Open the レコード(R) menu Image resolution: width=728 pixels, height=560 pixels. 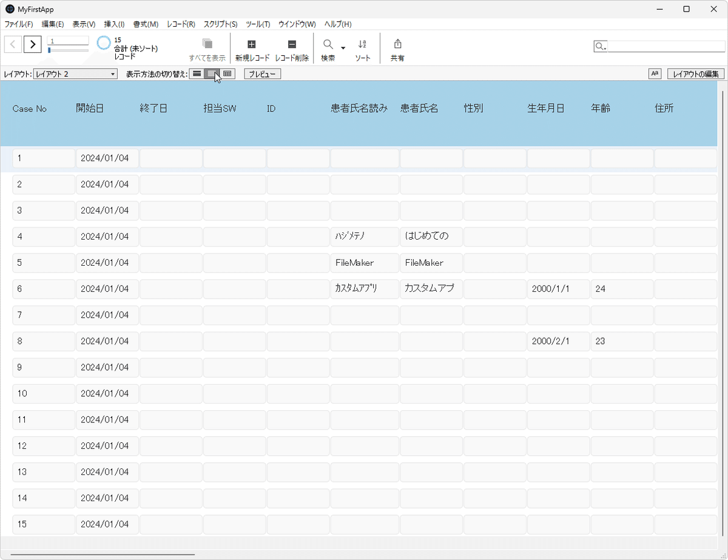click(181, 24)
